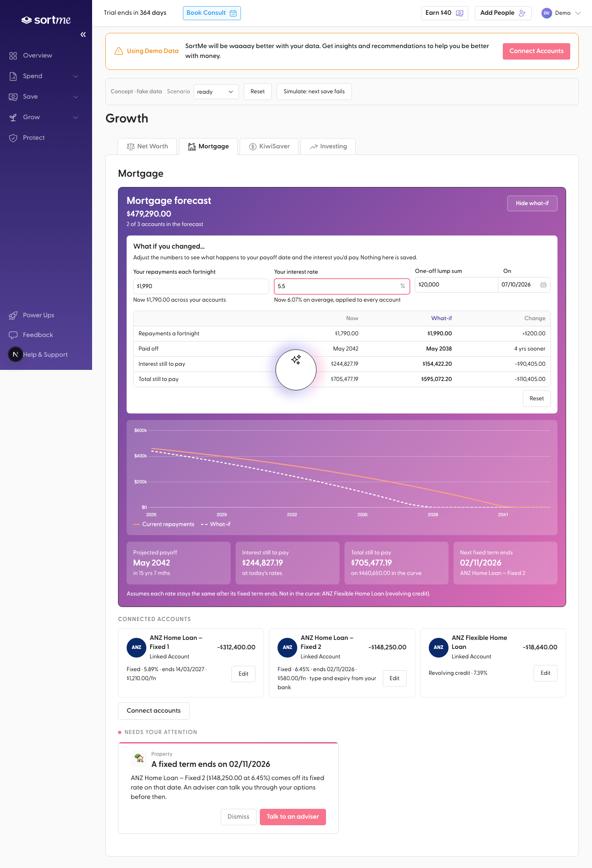
Task: Switch to the KiwiSaver tab
Action: [x=269, y=146]
